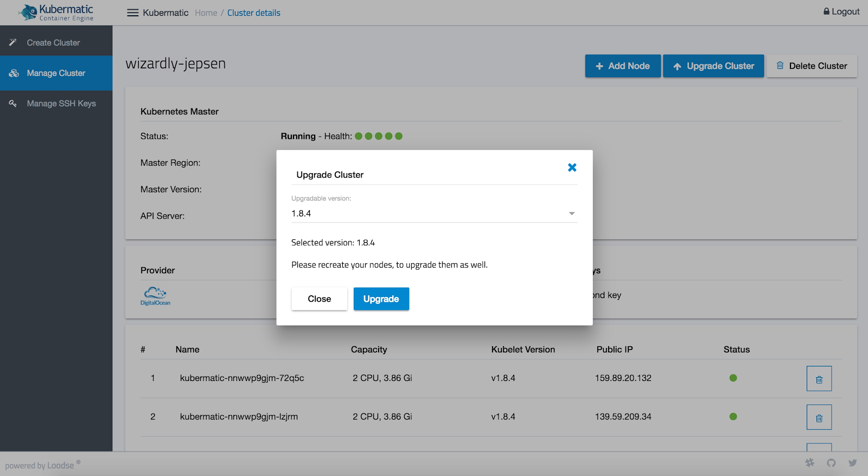Screen dimensions: 868x476
Task: Delete node kubermatic-nnwwp9gjm-lzjrm via trash icon
Action: pos(819,417)
